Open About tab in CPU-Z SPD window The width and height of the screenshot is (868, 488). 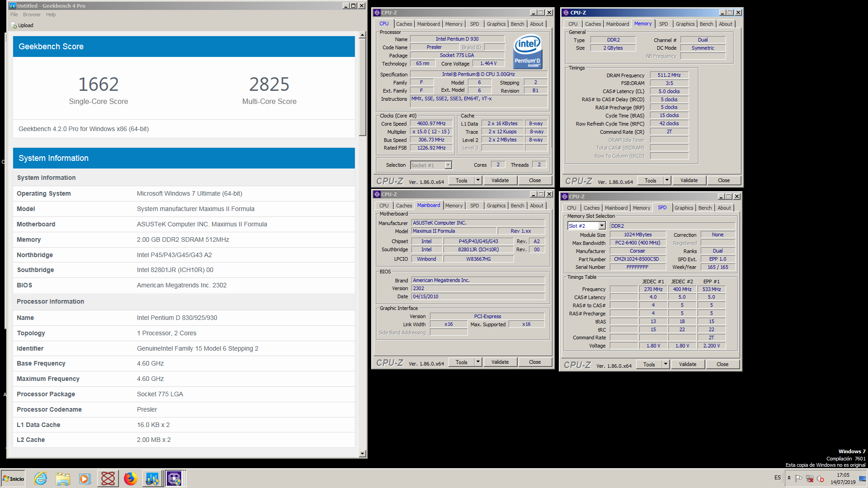pyautogui.click(x=724, y=208)
